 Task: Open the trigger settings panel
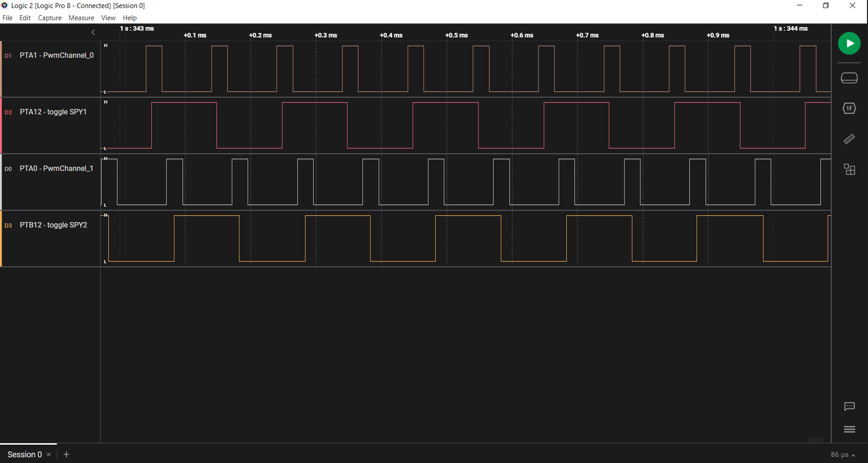coord(849,108)
